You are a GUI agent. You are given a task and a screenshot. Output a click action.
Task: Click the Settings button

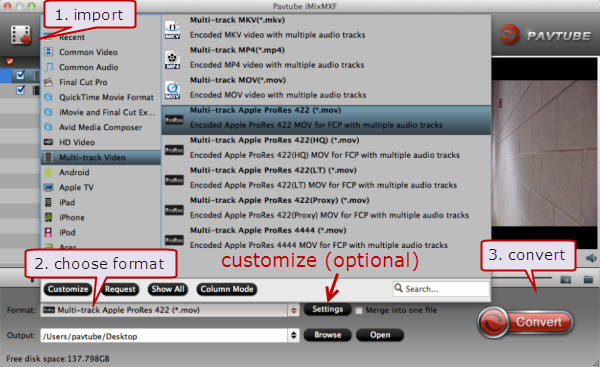click(328, 309)
